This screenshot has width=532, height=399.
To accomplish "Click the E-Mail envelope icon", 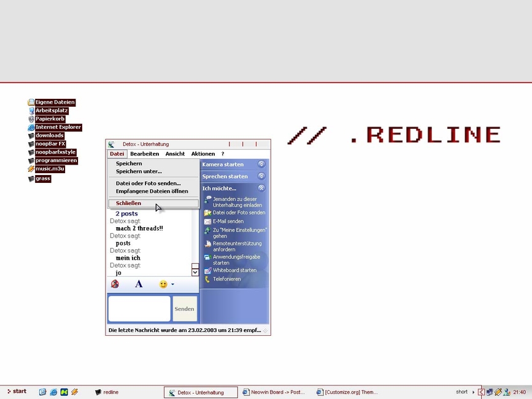I will tap(207, 222).
